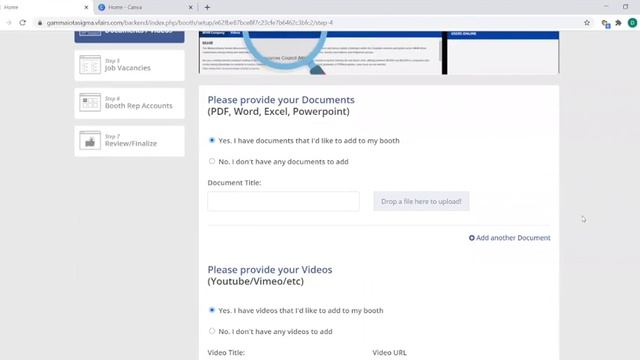The width and height of the screenshot is (640, 360).
Task: Click '(PDF, Word, Excel, Powerpoint)' text
Action: (278, 112)
